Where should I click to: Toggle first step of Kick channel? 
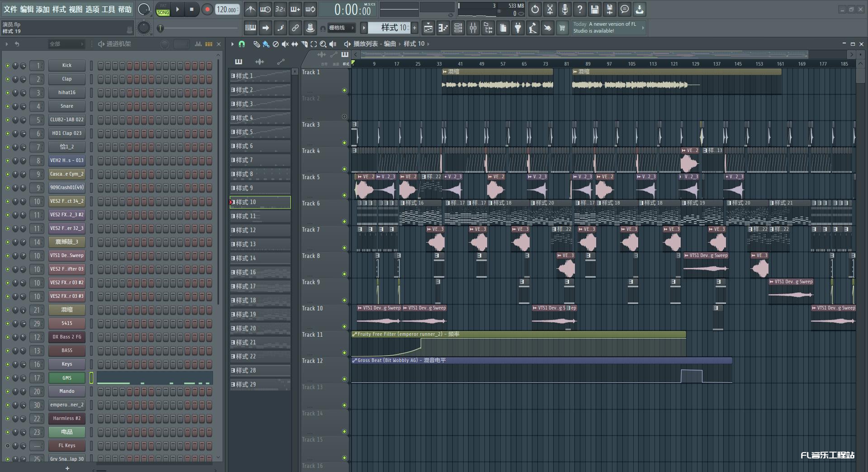coord(100,66)
